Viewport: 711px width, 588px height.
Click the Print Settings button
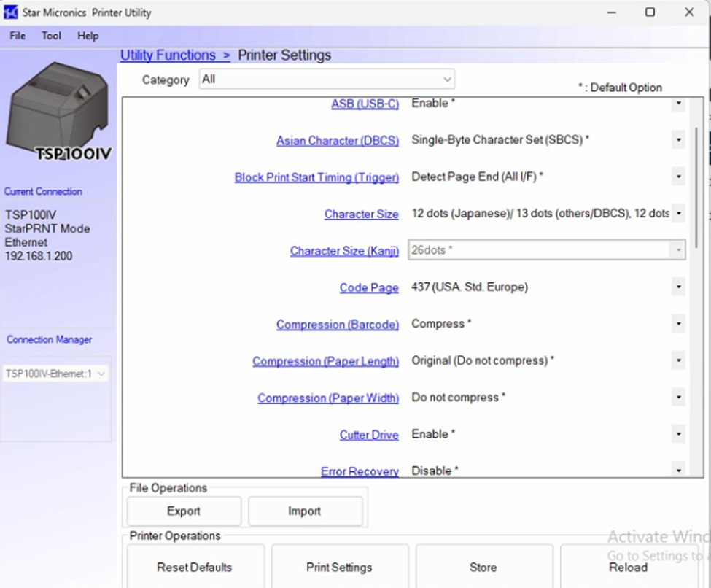(340, 567)
